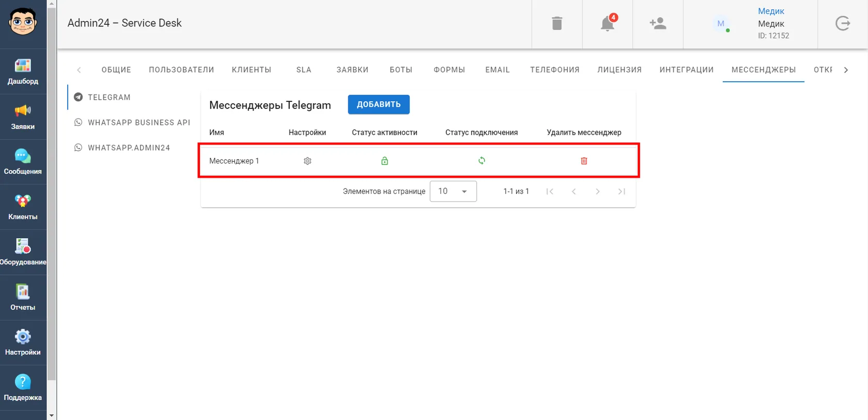Click the logout icon in header
This screenshot has width=868, height=420.
(843, 23)
